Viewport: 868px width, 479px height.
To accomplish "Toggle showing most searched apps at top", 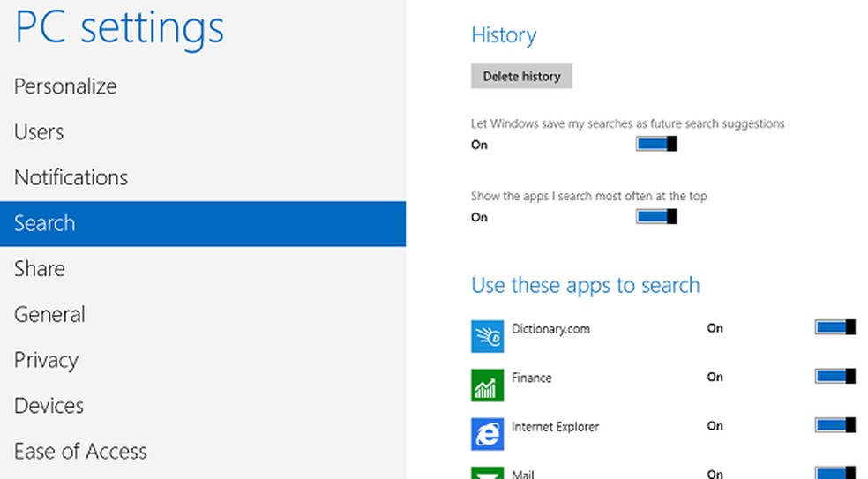I will 656,216.
